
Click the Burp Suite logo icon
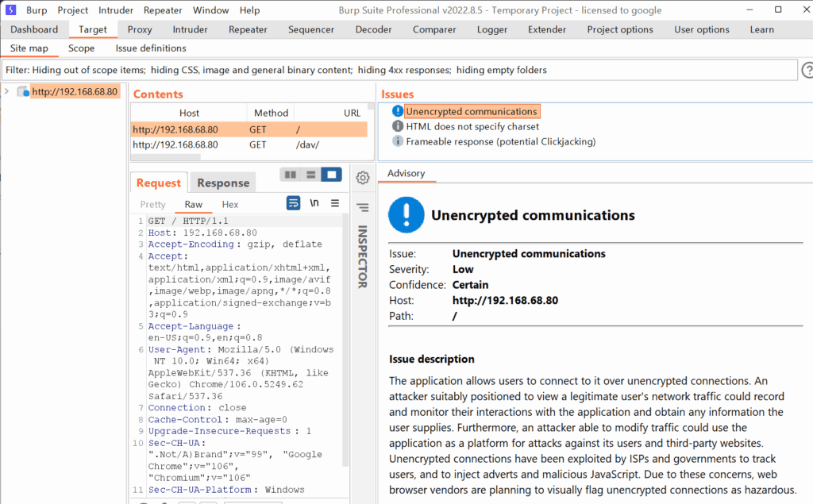11,10
